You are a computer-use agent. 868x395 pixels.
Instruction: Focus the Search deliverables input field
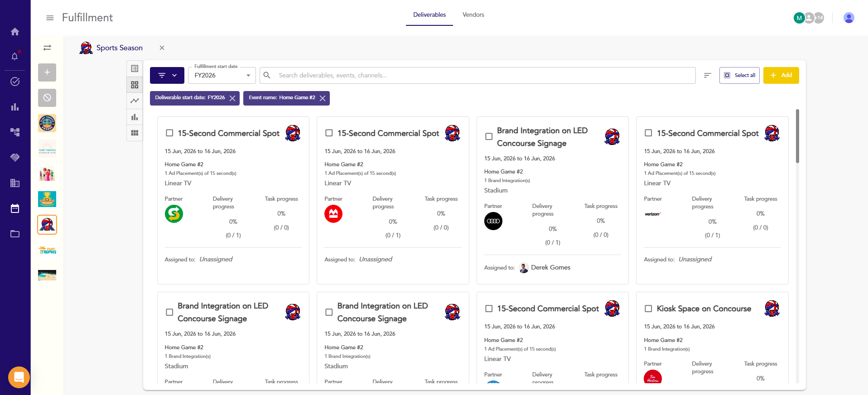477,75
